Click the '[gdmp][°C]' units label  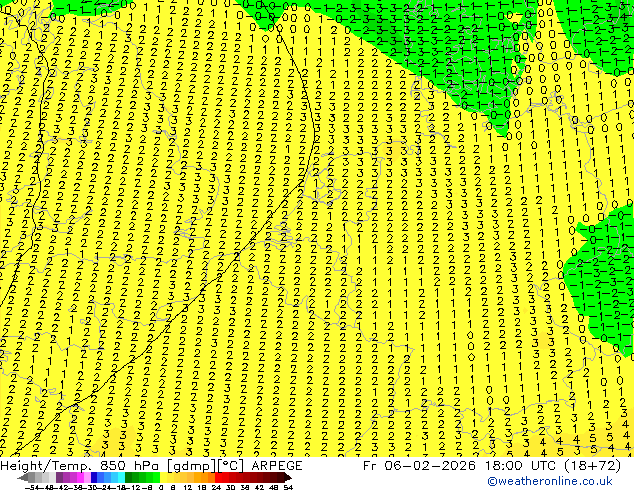point(206,466)
